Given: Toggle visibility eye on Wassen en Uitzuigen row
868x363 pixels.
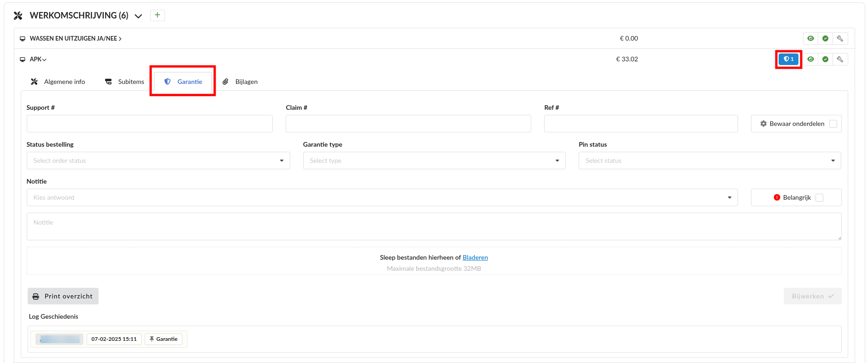Looking at the screenshot, I should [810, 38].
